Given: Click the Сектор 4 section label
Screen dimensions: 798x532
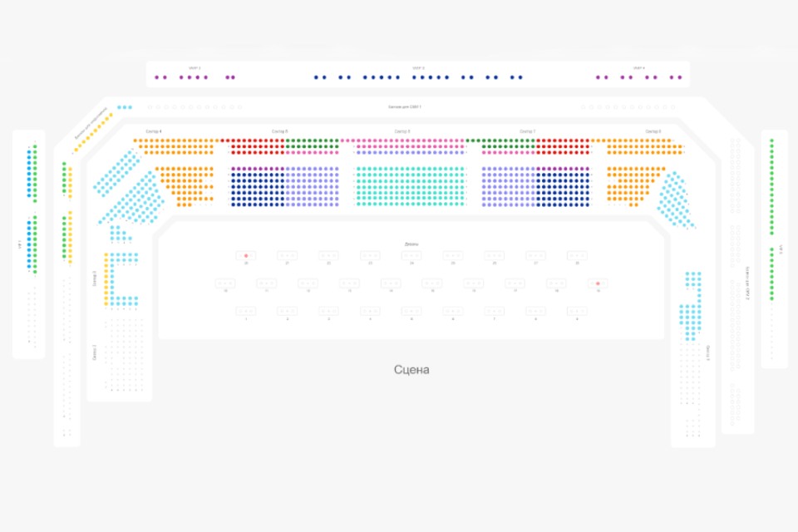Looking at the screenshot, I should 154,131.
